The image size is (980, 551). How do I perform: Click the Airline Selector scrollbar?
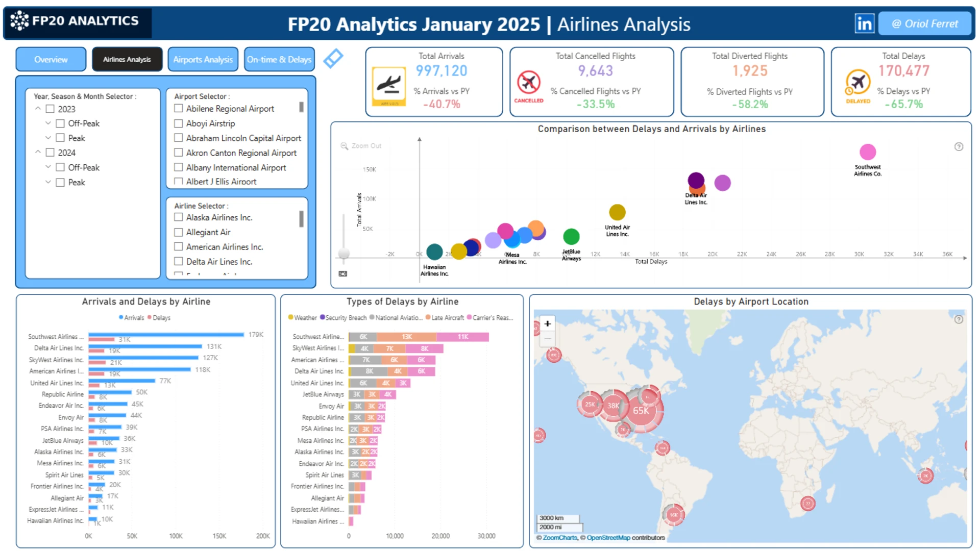click(301, 219)
